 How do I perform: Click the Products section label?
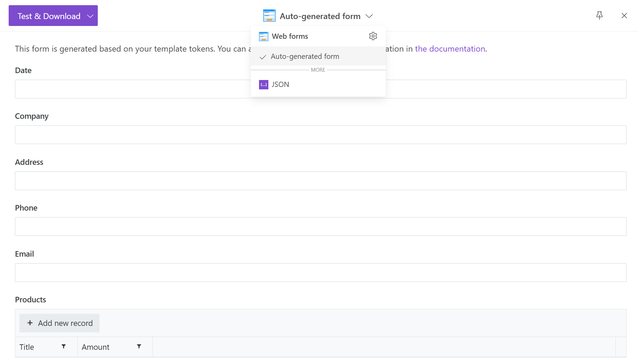coord(31,300)
